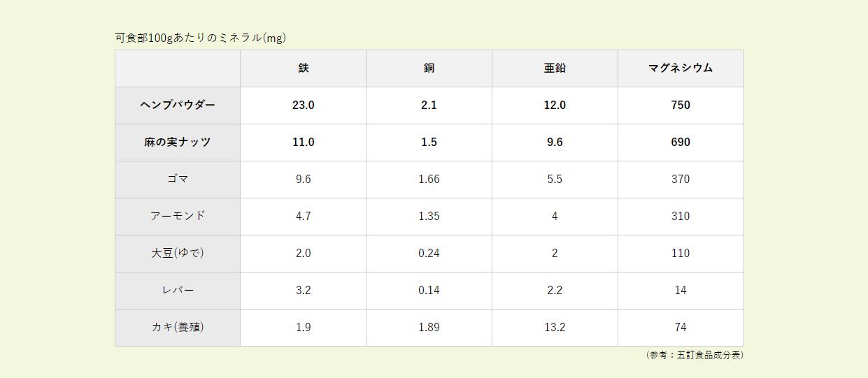
Task: Click the 銅 column header
Action: click(429, 68)
